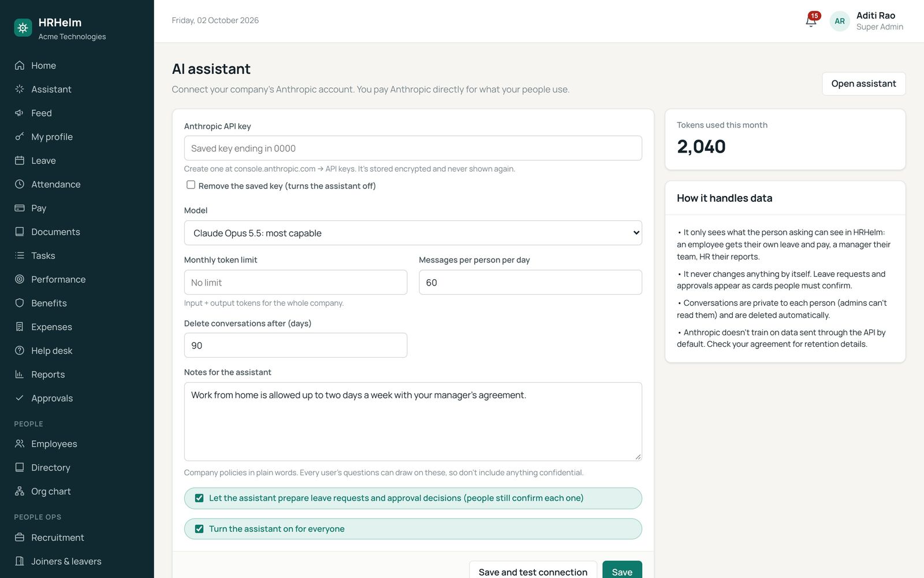Viewport: 924px width, 578px height.
Task: Click the AR user avatar
Action: 840,21
